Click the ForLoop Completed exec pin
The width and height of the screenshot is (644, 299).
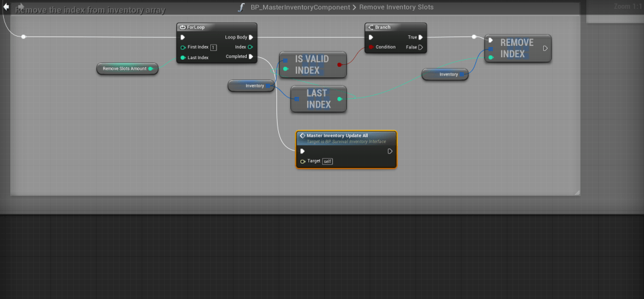pos(251,57)
